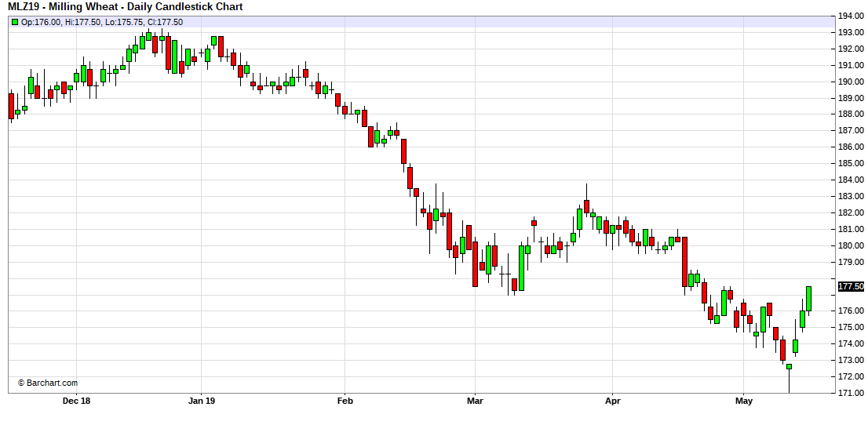
Task: Open the © Barchart.com link
Action: tap(48, 383)
